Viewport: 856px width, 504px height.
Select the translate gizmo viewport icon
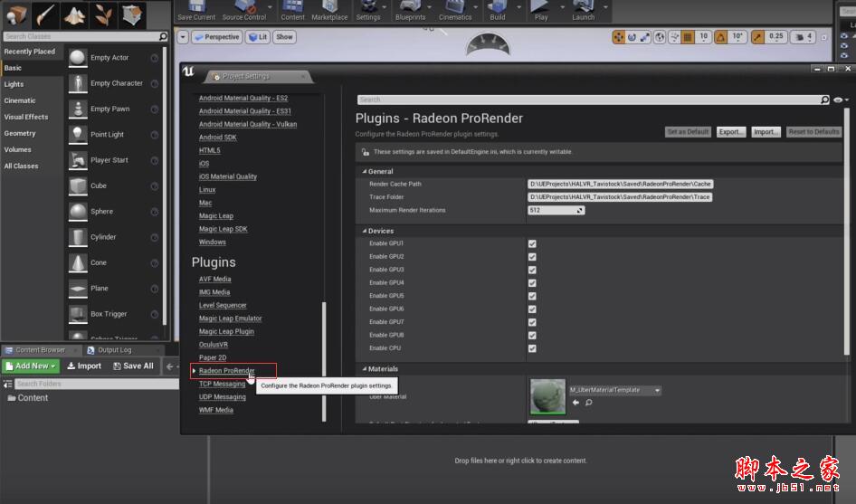pyautogui.click(x=619, y=36)
